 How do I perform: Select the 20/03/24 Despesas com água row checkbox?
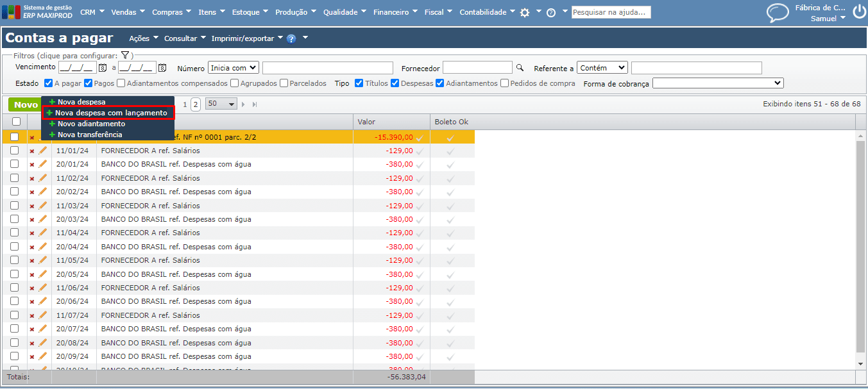[x=14, y=219]
